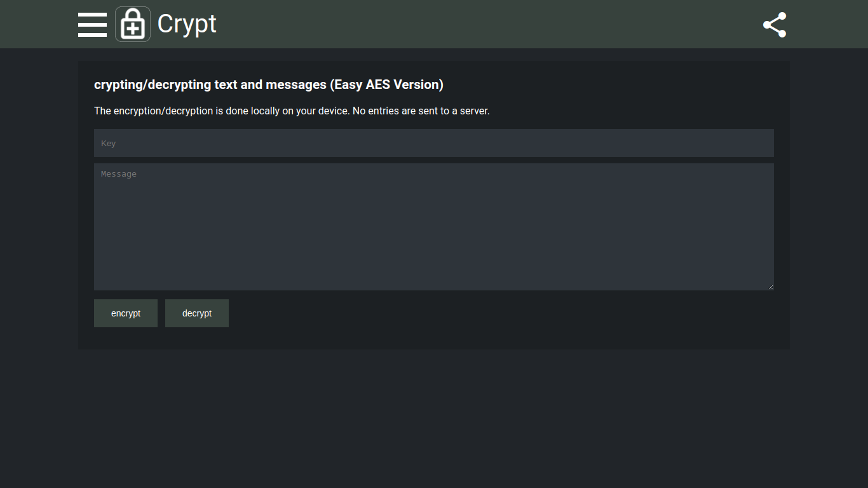
Task: Share this page using the share symbol
Action: click(775, 25)
